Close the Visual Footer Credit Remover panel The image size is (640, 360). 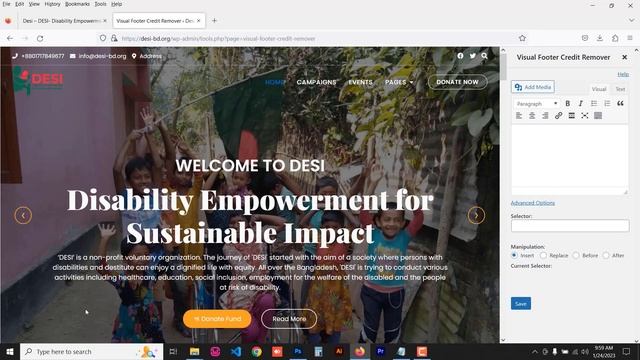[x=624, y=58]
